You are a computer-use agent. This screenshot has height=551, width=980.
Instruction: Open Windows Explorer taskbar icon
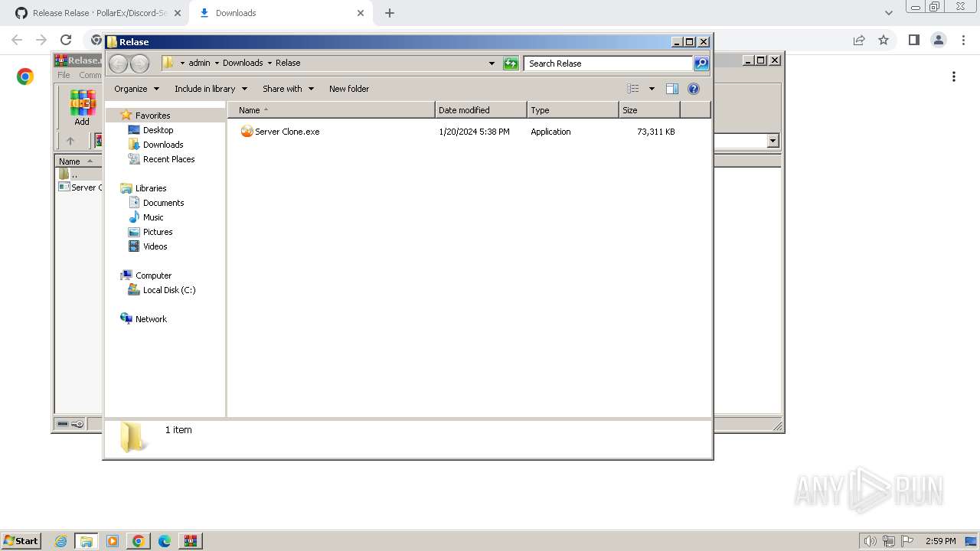coord(87,541)
